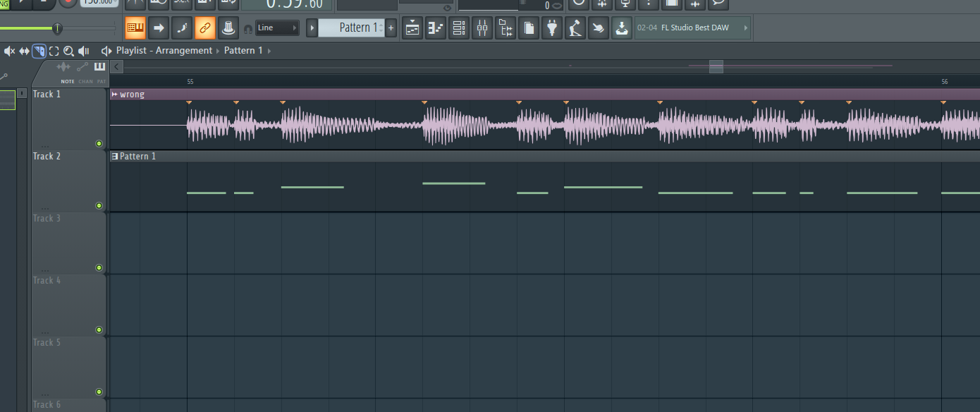Screen dimensions: 980x412
Task: Open the 'wrong' audio clip menu icon
Action: 114,95
